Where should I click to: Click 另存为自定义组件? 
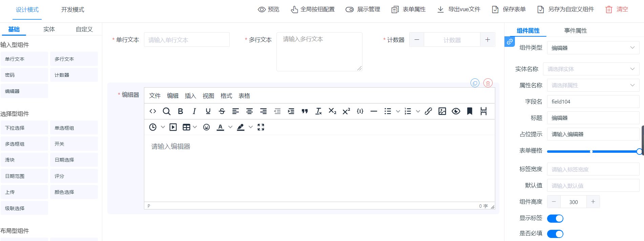[x=566, y=10]
